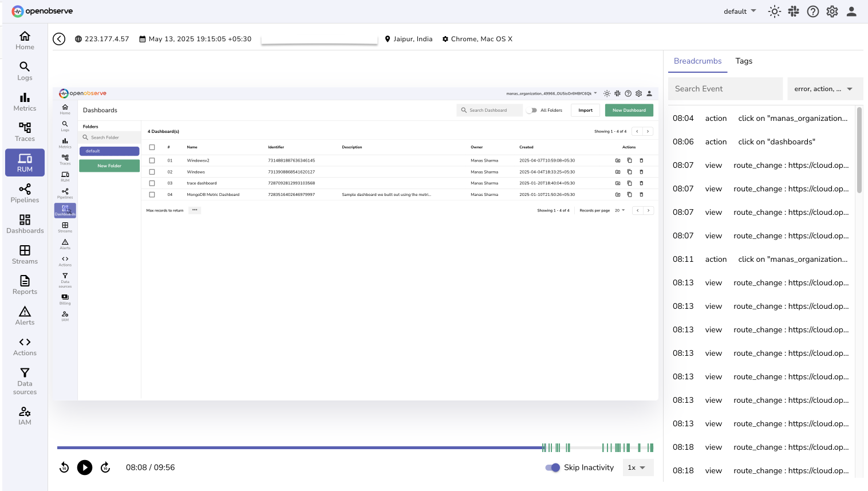The width and height of the screenshot is (868, 491).
Task: Click the Import button in replay
Action: 585,110
